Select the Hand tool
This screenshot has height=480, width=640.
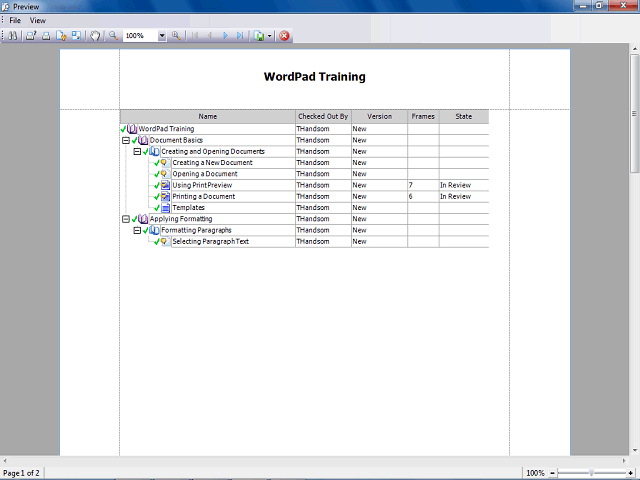pyautogui.click(x=95, y=36)
